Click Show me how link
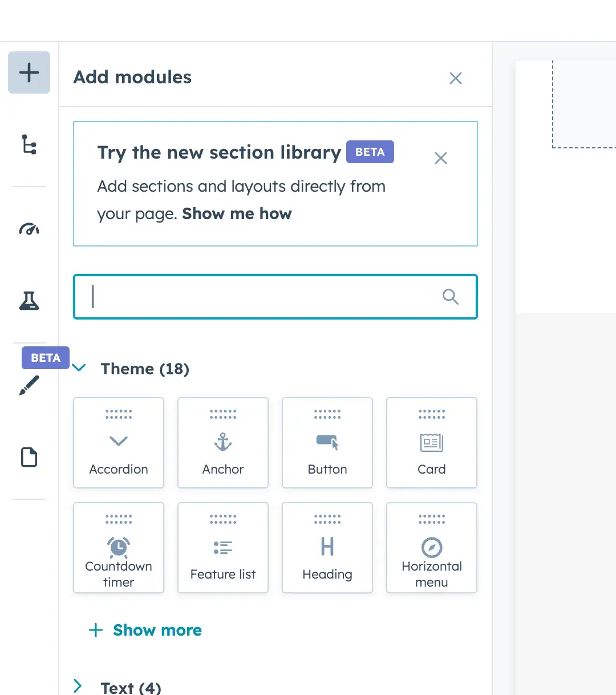The width and height of the screenshot is (616, 695). click(x=237, y=213)
